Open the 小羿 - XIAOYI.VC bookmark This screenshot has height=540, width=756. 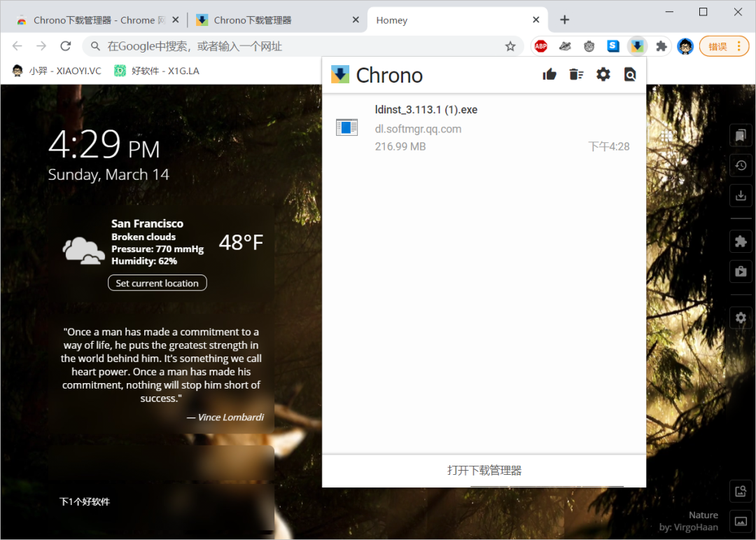coord(57,71)
